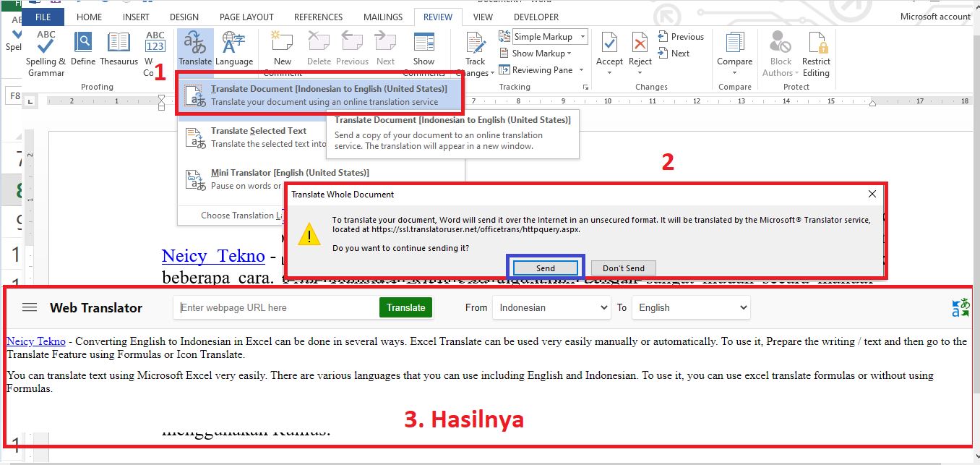Switch to the INSERT tab
Viewport: 980px width, 465px height.
coord(136,17)
